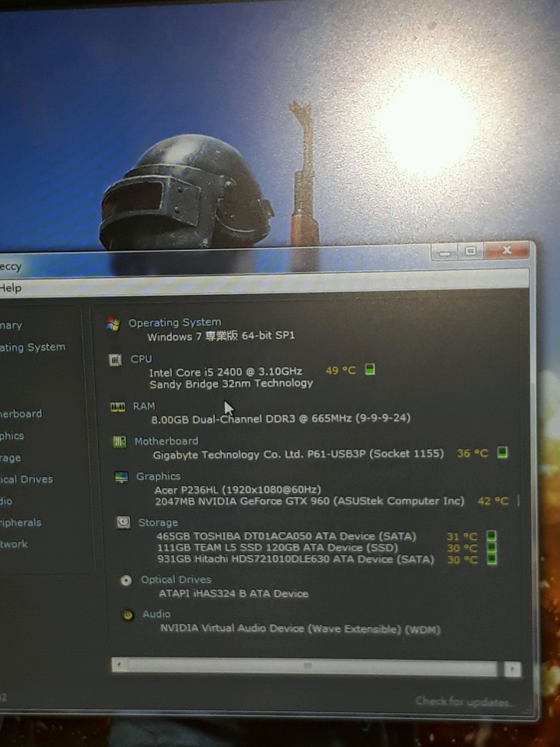
Task: Select Peripherals in the sidebar
Action: point(20,523)
